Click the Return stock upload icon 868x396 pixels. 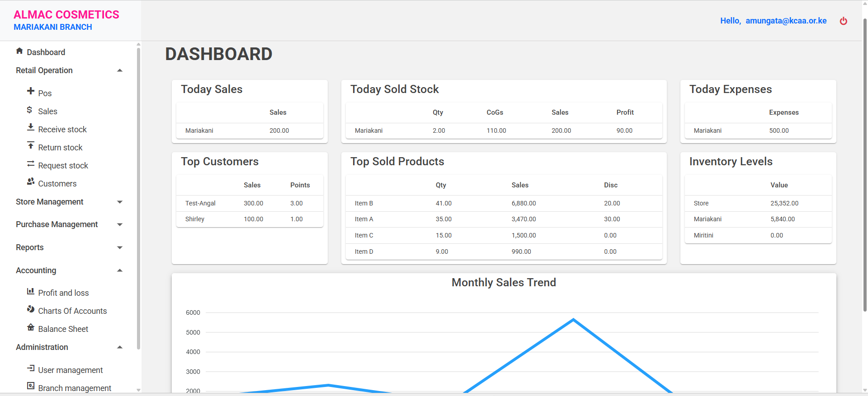point(31,145)
